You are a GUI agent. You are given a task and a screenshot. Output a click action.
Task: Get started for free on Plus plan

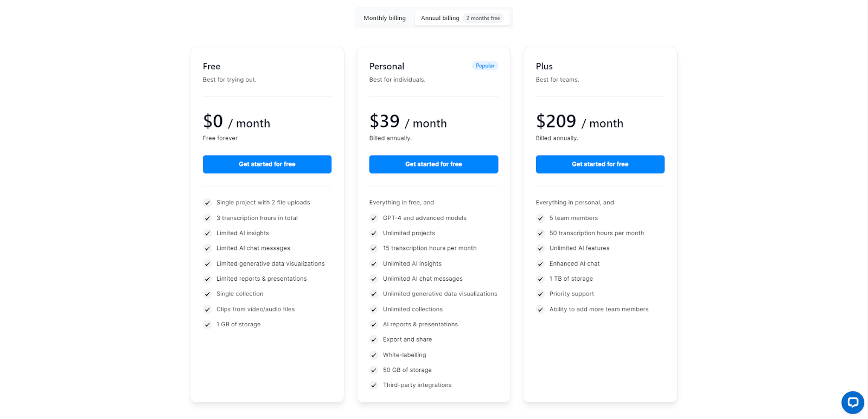[x=600, y=164]
